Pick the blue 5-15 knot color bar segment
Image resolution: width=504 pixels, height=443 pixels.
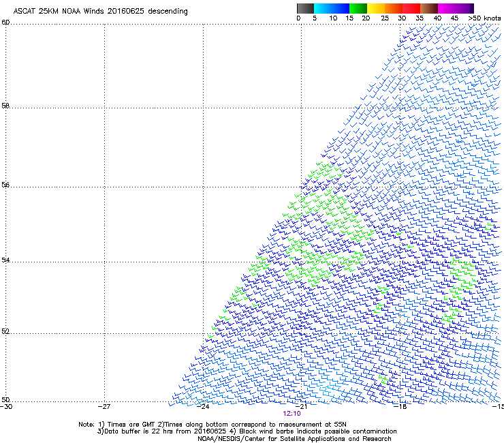click(332, 8)
